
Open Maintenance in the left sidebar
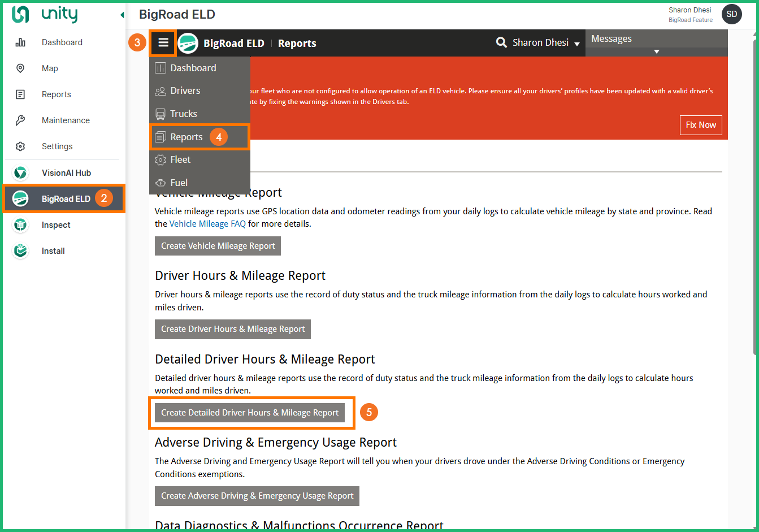[65, 120]
